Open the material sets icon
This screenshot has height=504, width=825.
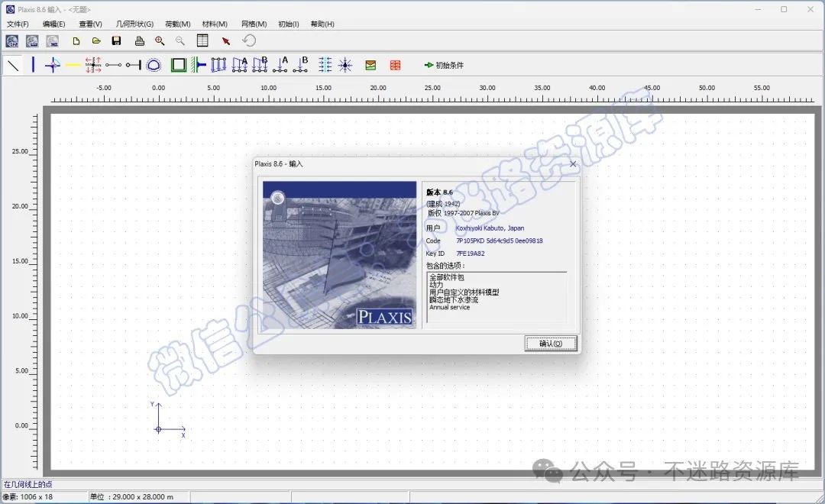(x=371, y=65)
